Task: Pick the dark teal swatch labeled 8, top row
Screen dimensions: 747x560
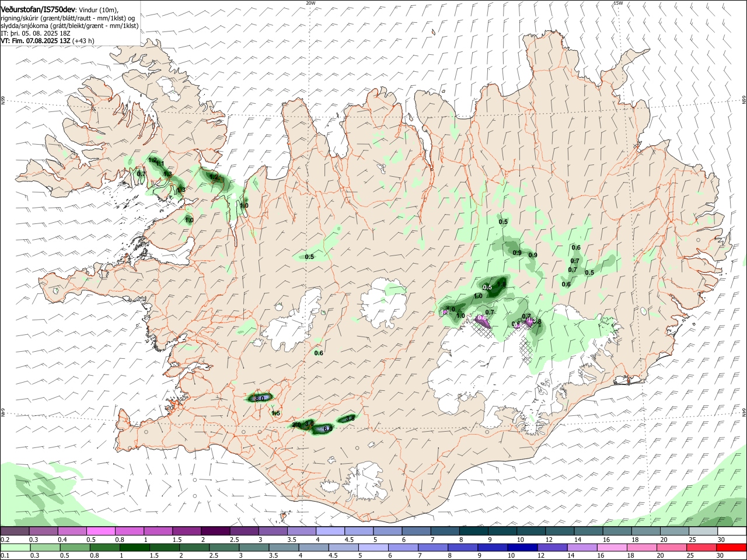Action: click(474, 531)
